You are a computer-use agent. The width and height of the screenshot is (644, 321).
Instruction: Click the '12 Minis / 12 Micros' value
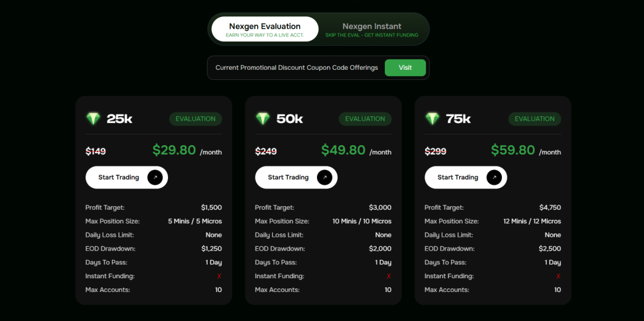[x=532, y=221]
